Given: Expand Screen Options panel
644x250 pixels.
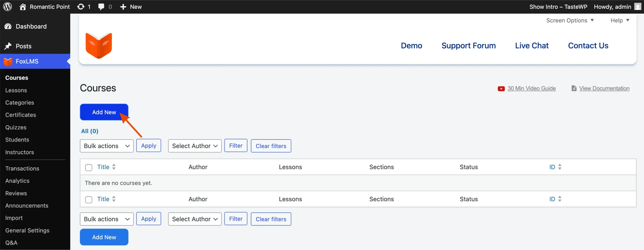Looking at the screenshot, I should coord(570,20).
